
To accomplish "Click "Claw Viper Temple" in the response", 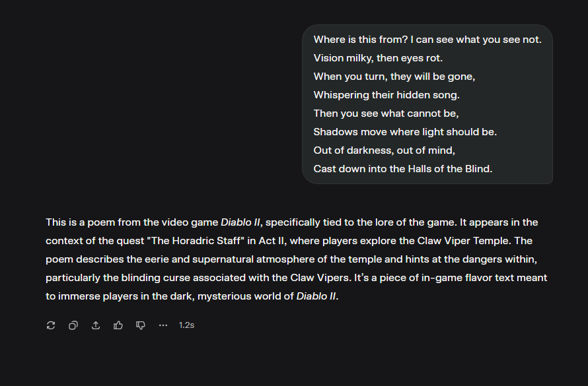I will click(x=466, y=241).
